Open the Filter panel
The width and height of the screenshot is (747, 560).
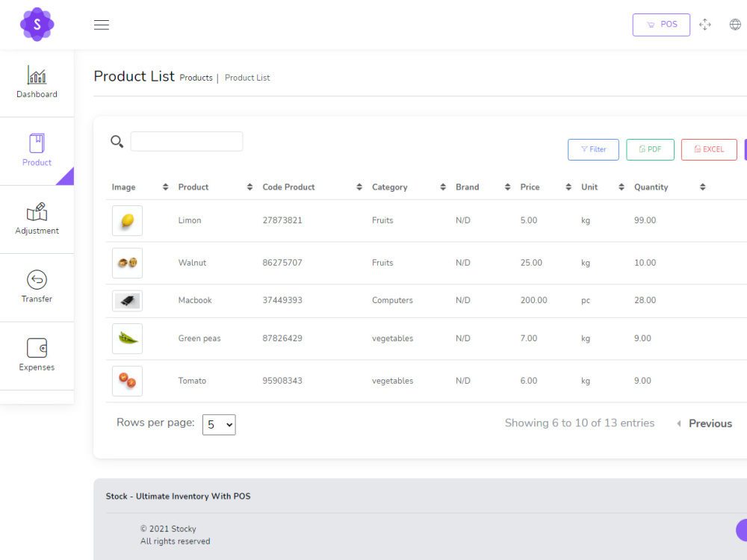coord(593,149)
